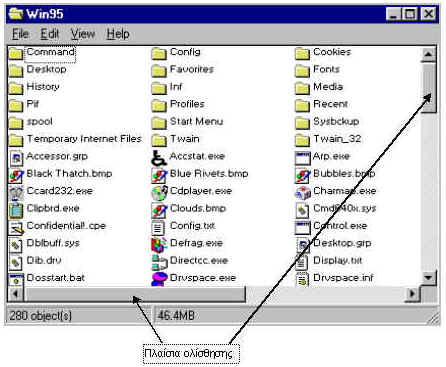Click the vertical scrollbar down arrow
This screenshot has height=367, width=446.
[428, 277]
